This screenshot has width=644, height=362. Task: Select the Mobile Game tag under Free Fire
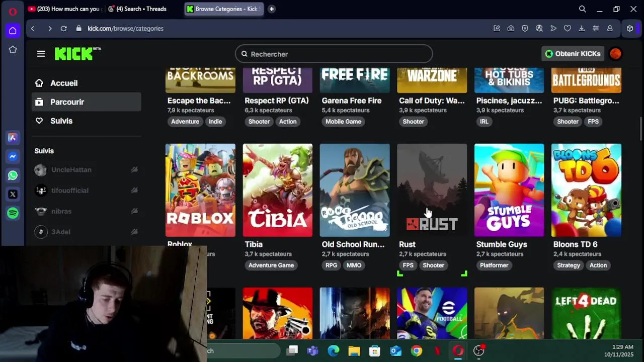[x=343, y=121]
